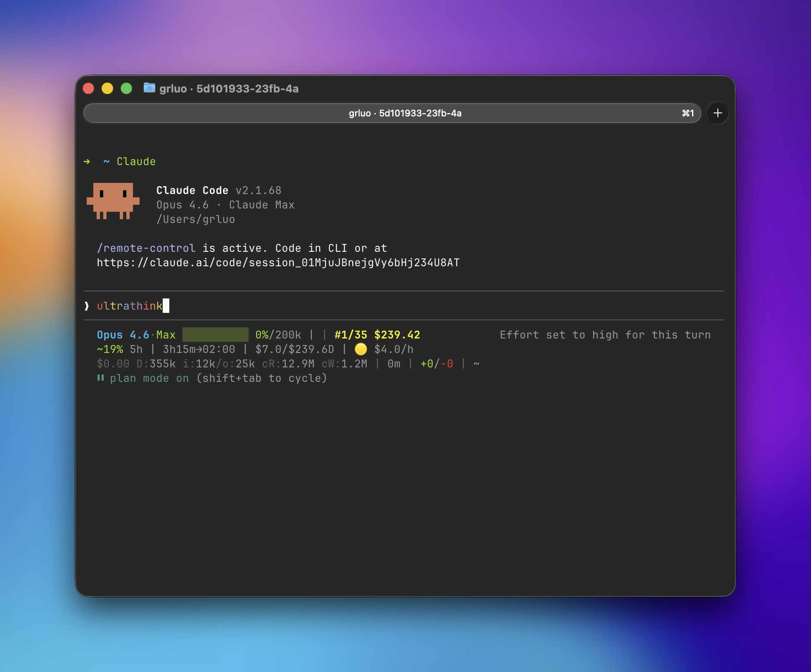The image size is (811, 672).
Task: Click the Opus 4.6 Max status label
Action: (x=136, y=335)
